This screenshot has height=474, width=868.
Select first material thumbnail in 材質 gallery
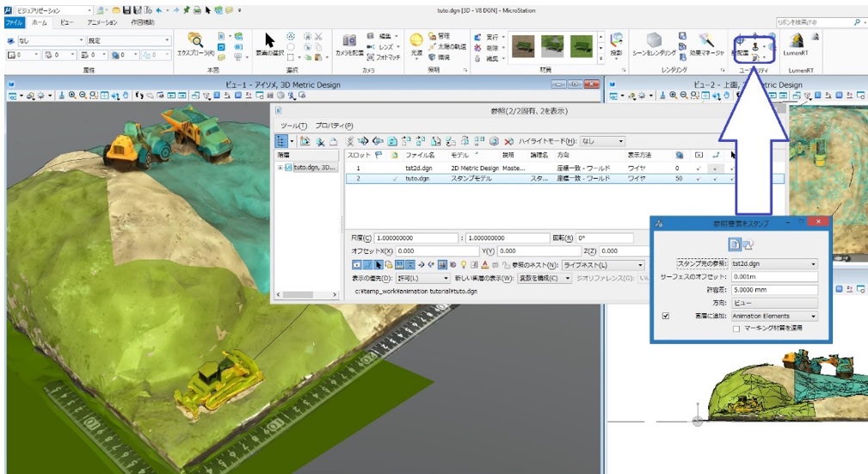tap(522, 46)
